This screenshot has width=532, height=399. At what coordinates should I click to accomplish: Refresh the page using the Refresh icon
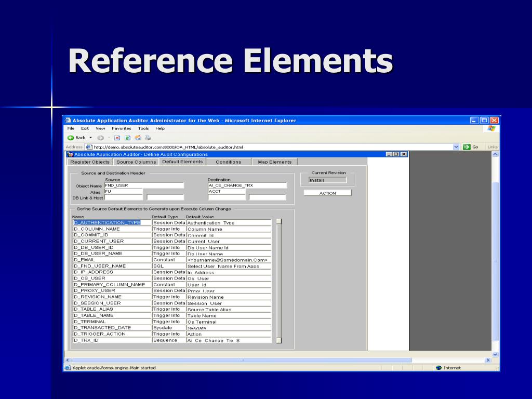127,138
